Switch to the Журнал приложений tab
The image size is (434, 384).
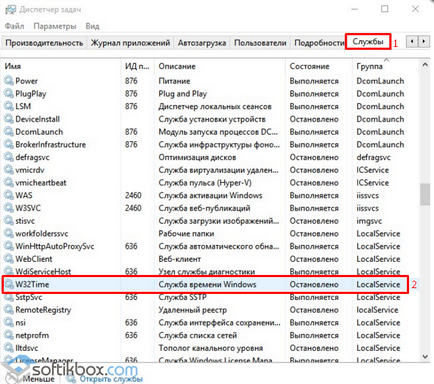(x=130, y=43)
